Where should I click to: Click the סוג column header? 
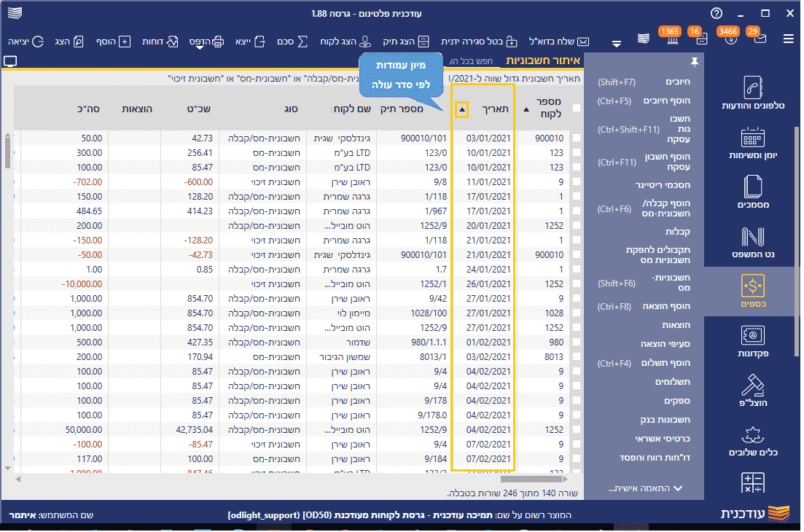(292, 109)
